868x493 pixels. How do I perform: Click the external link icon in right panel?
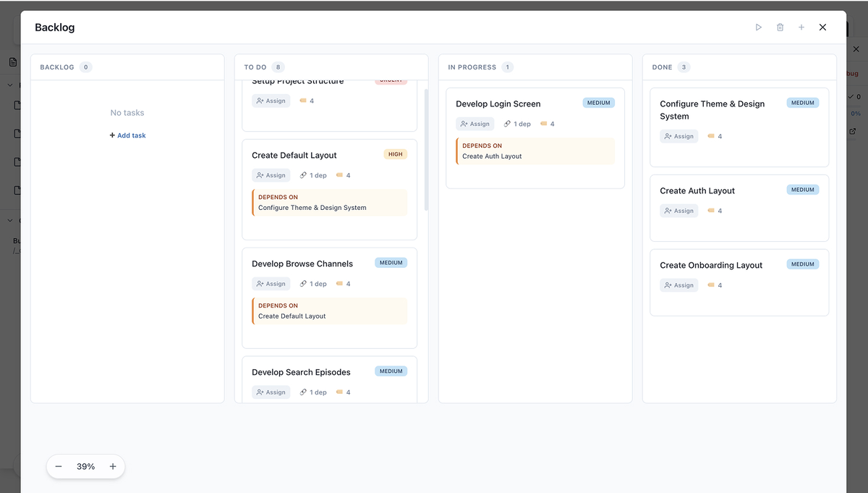(x=854, y=131)
